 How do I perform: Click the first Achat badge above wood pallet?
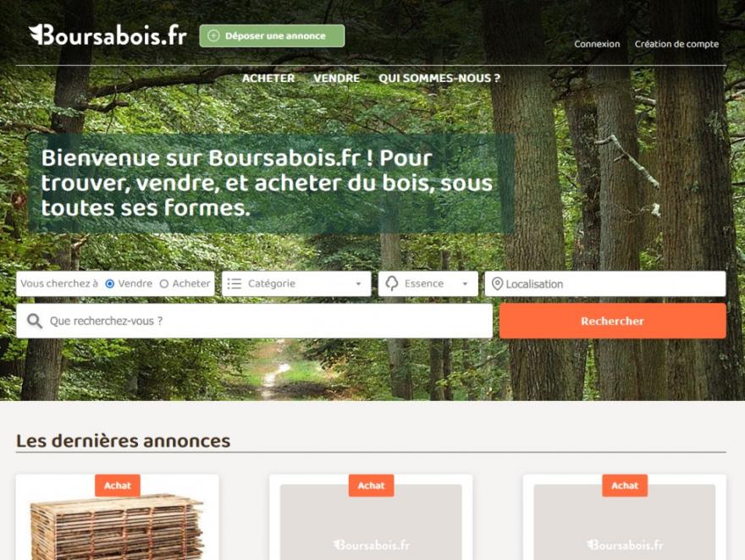pyautogui.click(x=118, y=485)
